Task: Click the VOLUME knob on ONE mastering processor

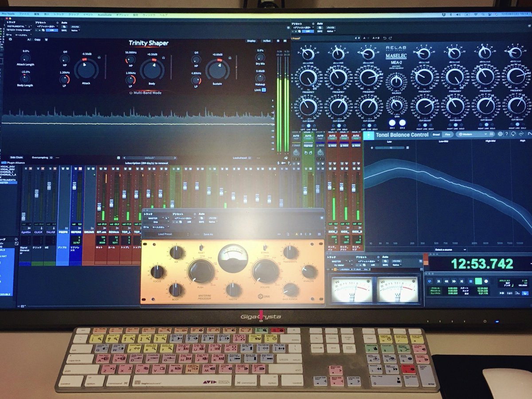Action: (266, 271)
